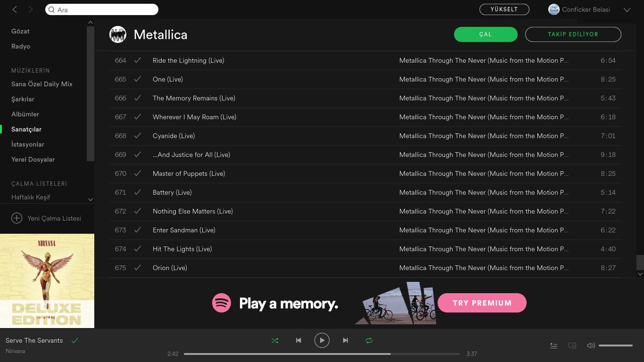Remove Ride the Lightning (Live) saved checkmark

tap(138, 60)
